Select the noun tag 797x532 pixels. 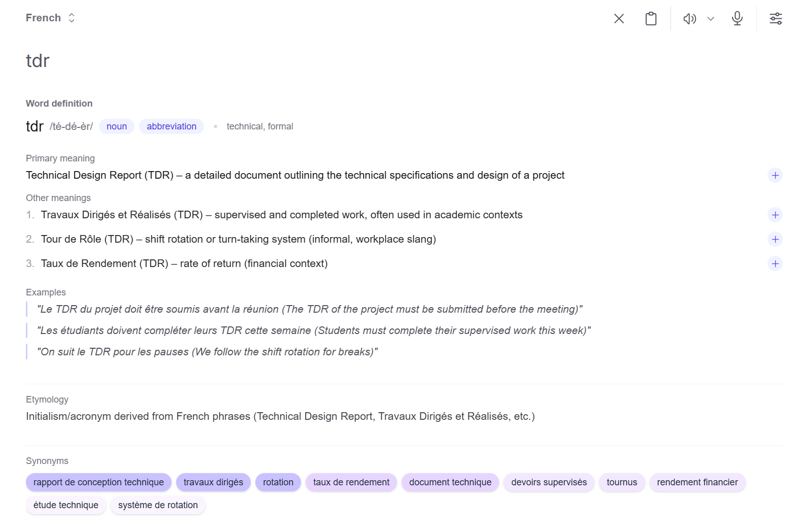(x=117, y=126)
